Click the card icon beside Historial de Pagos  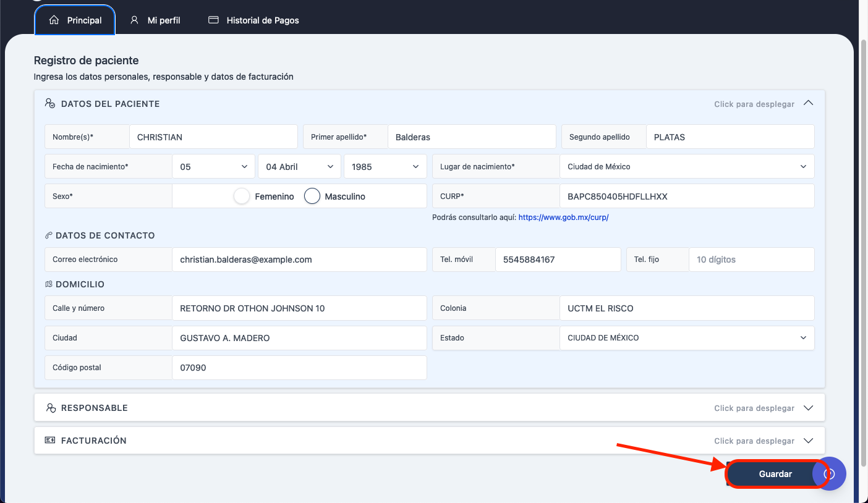click(213, 20)
